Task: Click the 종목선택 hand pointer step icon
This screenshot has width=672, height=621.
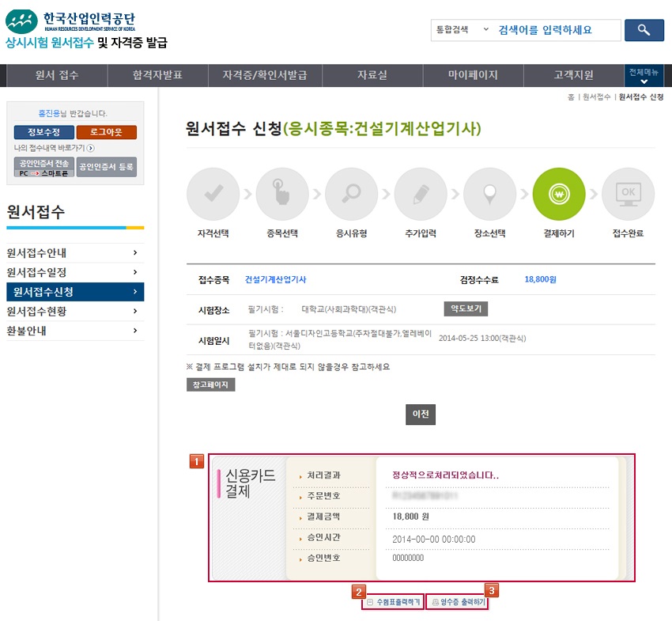Action: [x=281, y=195]
